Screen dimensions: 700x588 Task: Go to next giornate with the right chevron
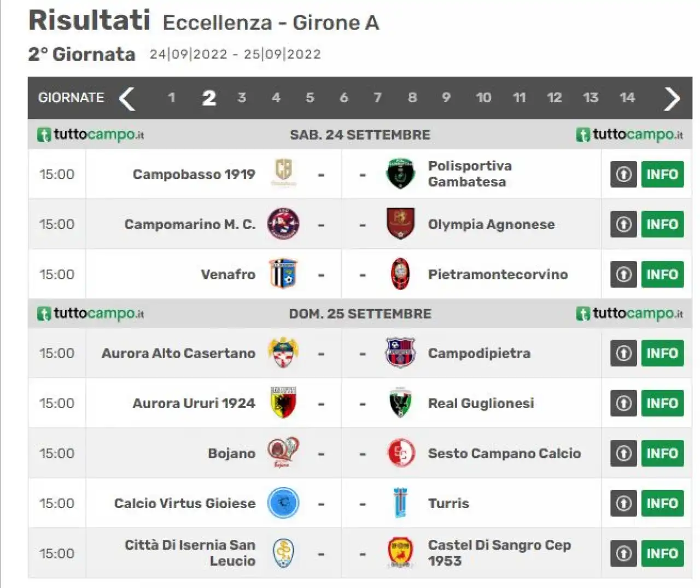[x=672, y=98]
